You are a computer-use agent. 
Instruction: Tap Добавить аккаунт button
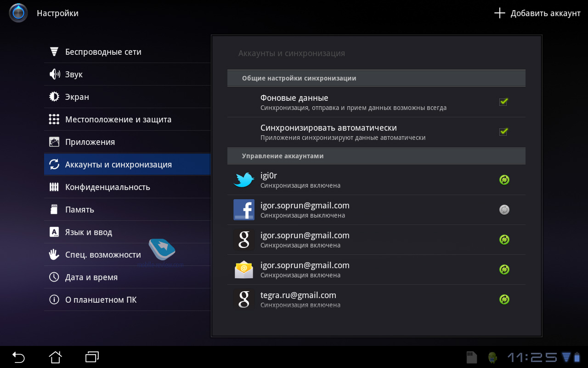537,13
